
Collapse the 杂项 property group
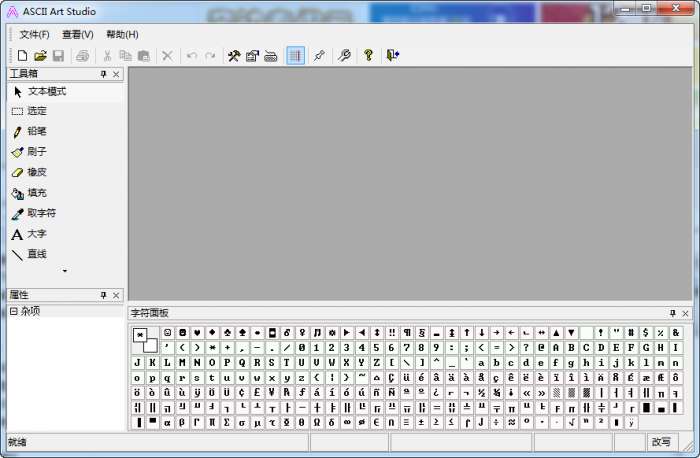click(x=13, y=311)
